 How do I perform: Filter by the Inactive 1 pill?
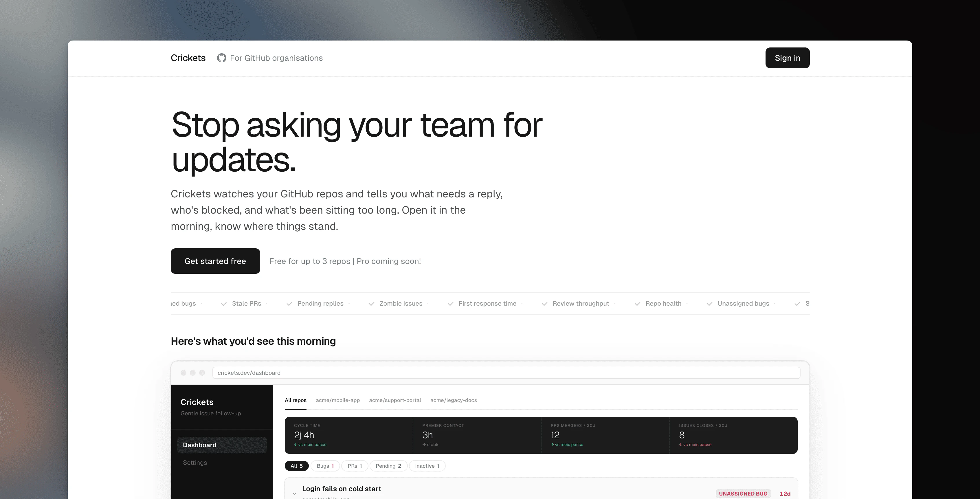(427, 466)
